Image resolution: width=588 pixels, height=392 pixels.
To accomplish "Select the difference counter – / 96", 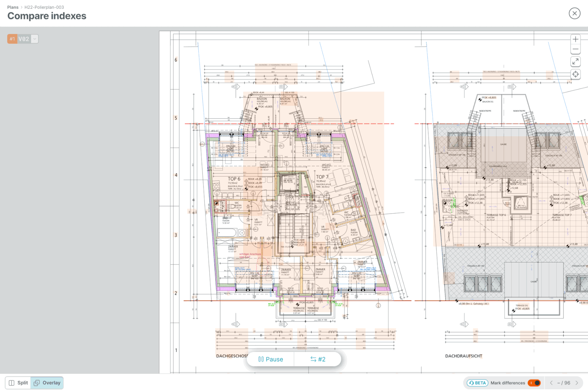I will click(x=563, y=383).
